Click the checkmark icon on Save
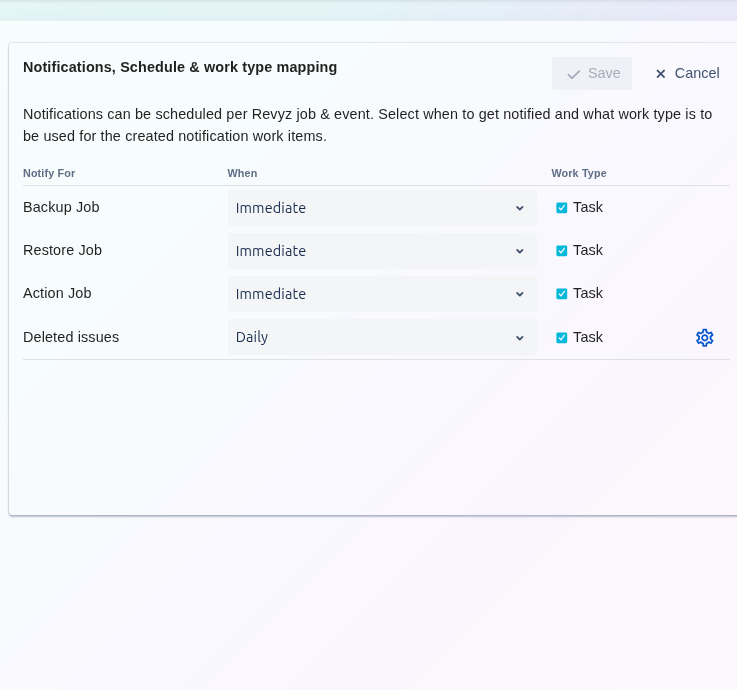This screenshot has height=690, width=737. pyautogui.click(x=573, y=74)
